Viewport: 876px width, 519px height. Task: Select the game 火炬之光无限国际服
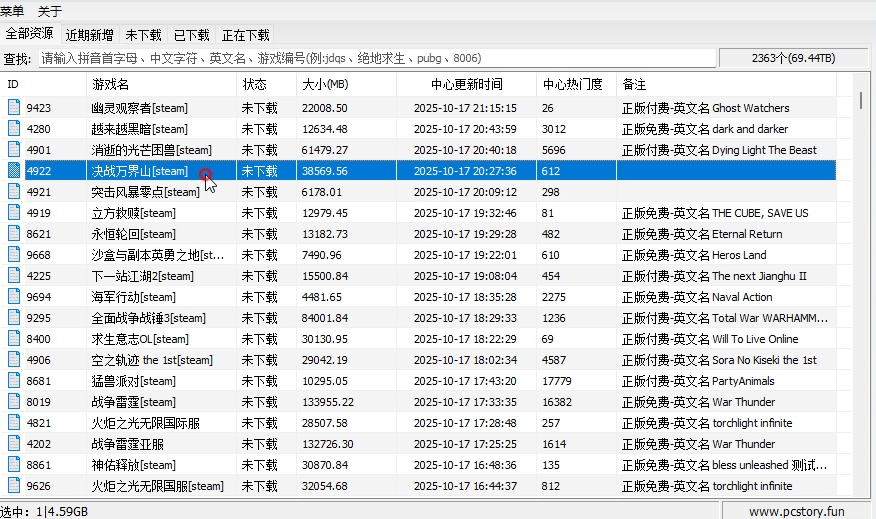[x=145, y=423]
